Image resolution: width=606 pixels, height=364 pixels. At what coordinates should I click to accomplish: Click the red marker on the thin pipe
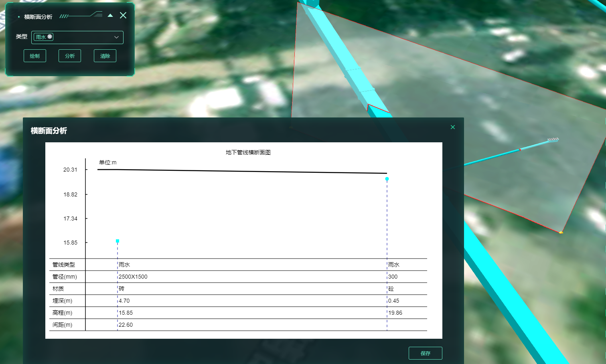tap(520, 150)
